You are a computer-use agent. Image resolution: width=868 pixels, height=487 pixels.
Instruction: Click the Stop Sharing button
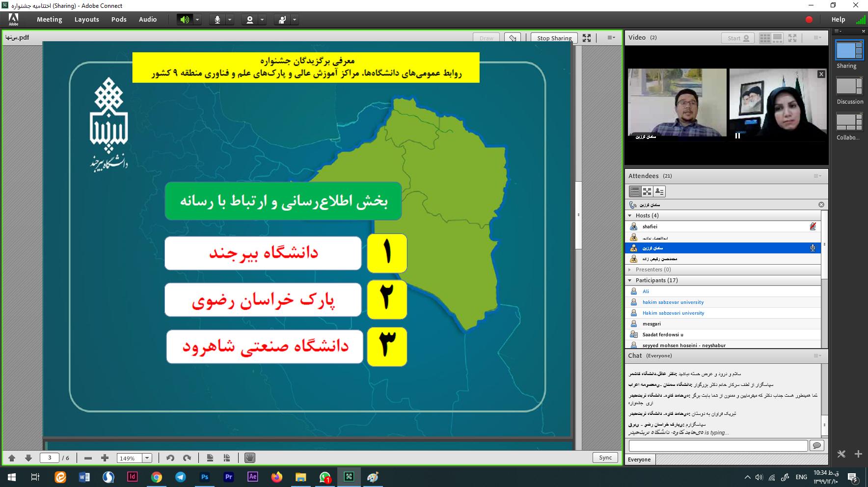coord(554,38)
